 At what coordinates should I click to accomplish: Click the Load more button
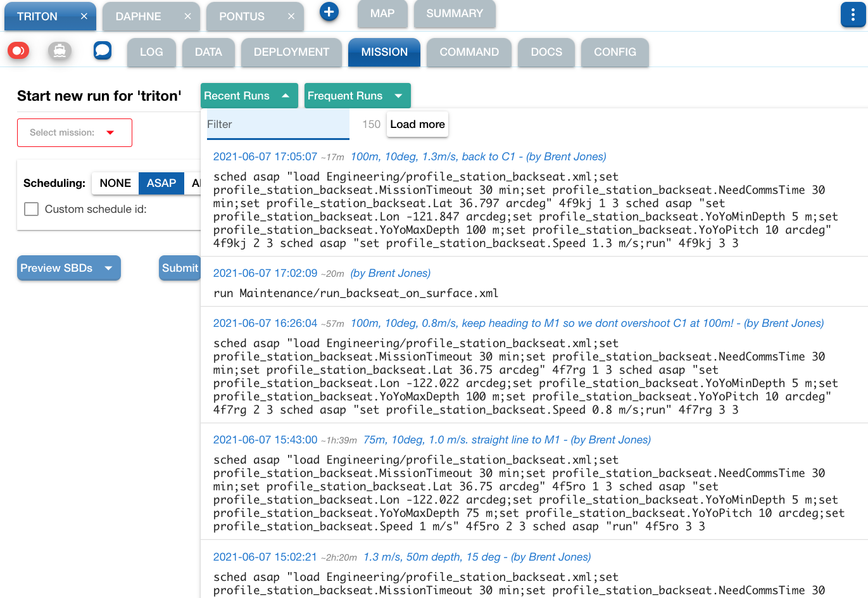(x=417, y=124)
